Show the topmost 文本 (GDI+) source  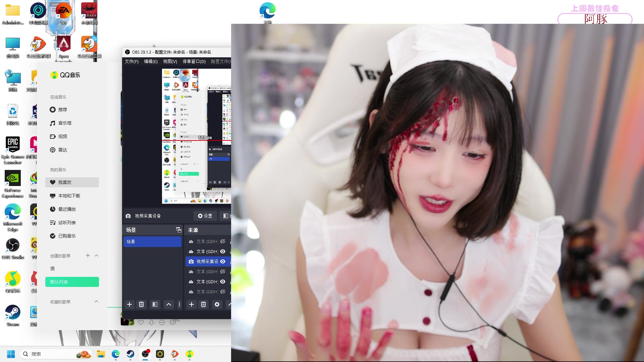[223, 242]
